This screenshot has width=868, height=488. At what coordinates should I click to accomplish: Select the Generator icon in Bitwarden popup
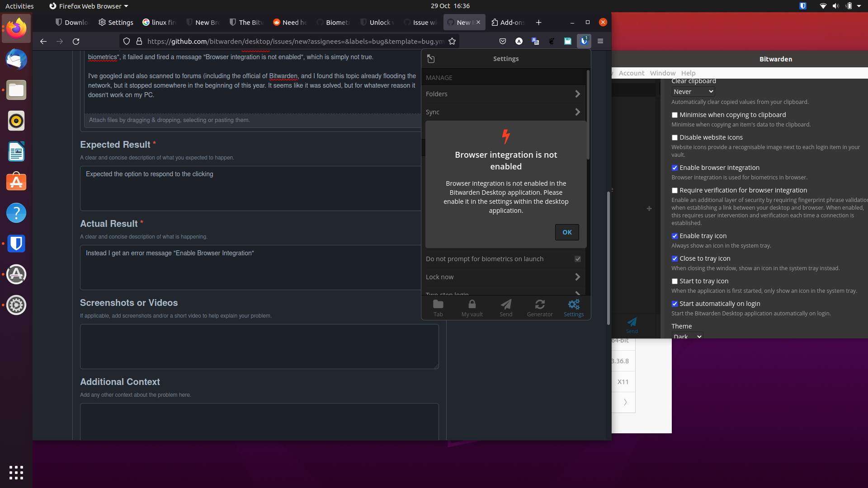[x=540, y=308]
